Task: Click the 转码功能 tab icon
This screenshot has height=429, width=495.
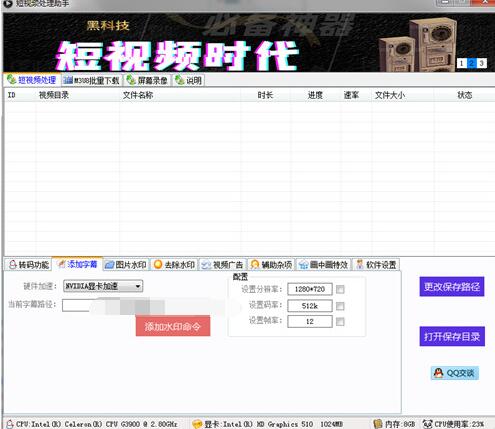Action: click(x=13, y=265)
